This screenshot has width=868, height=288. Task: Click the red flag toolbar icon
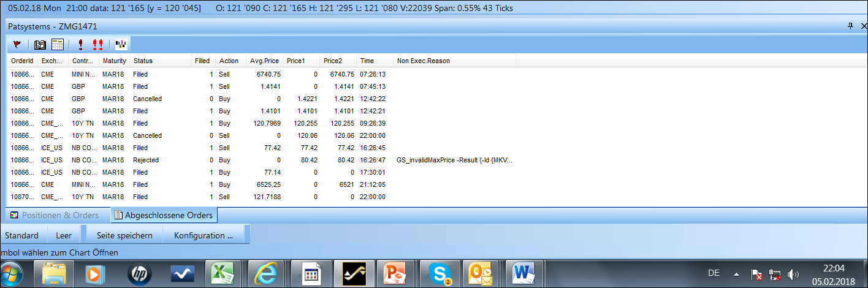tap(17, 45)
